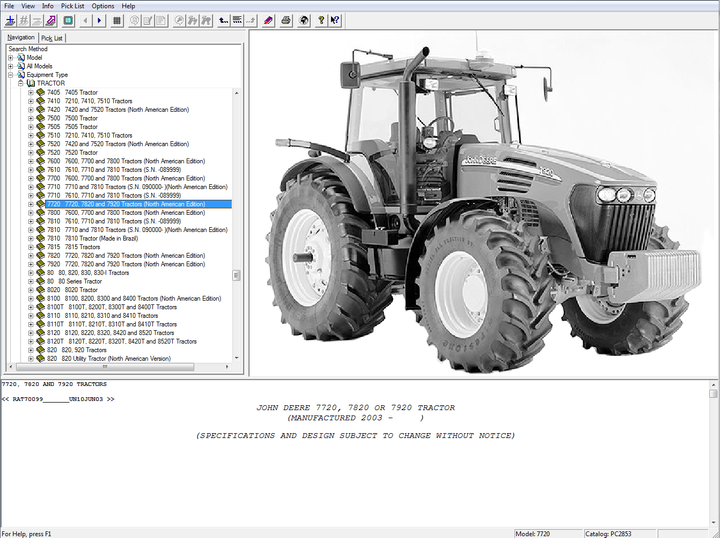Click the book icon for 80 Series Tractor

pos(40,281)
